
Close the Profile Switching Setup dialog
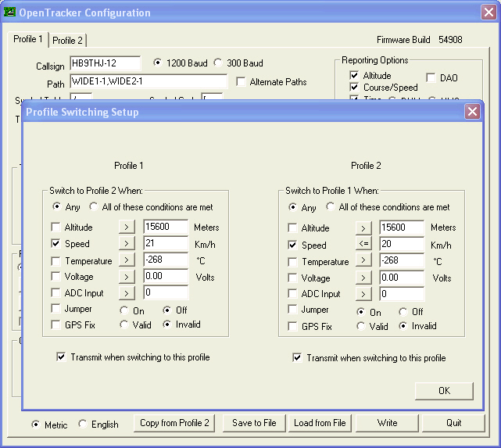472,112
